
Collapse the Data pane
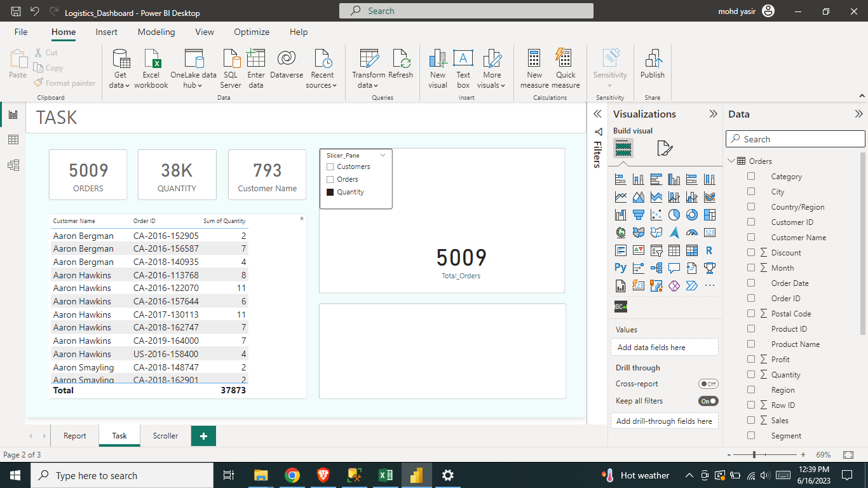[859, 114]
